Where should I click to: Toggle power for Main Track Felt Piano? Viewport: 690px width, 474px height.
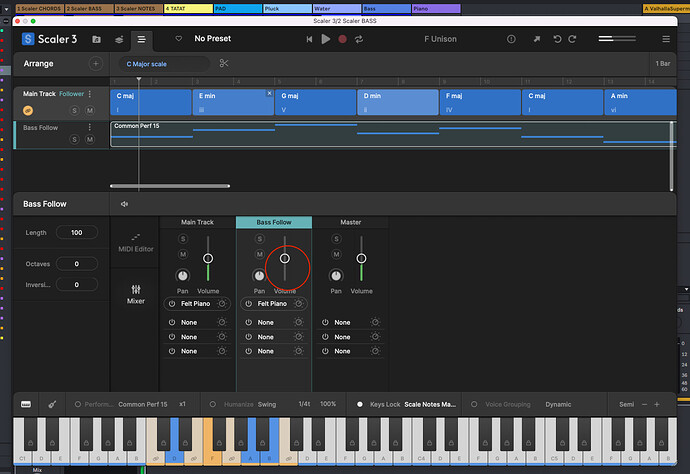click(172, 304)
